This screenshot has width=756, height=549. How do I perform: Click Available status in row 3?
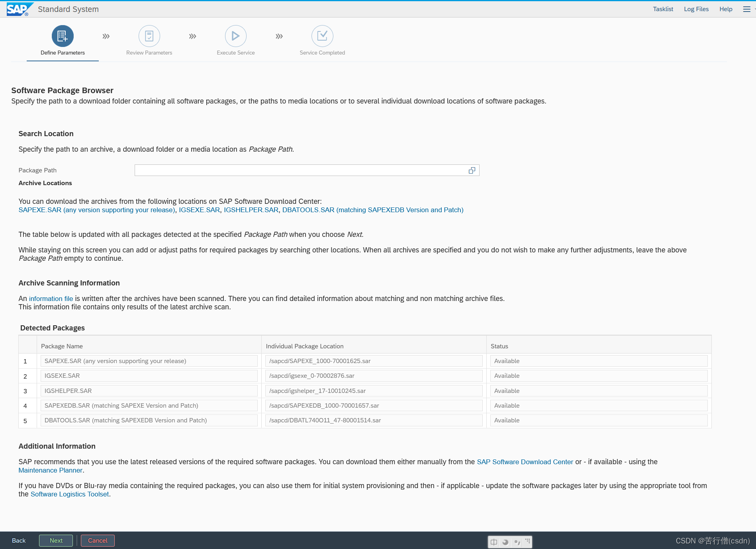pos(599,391)
